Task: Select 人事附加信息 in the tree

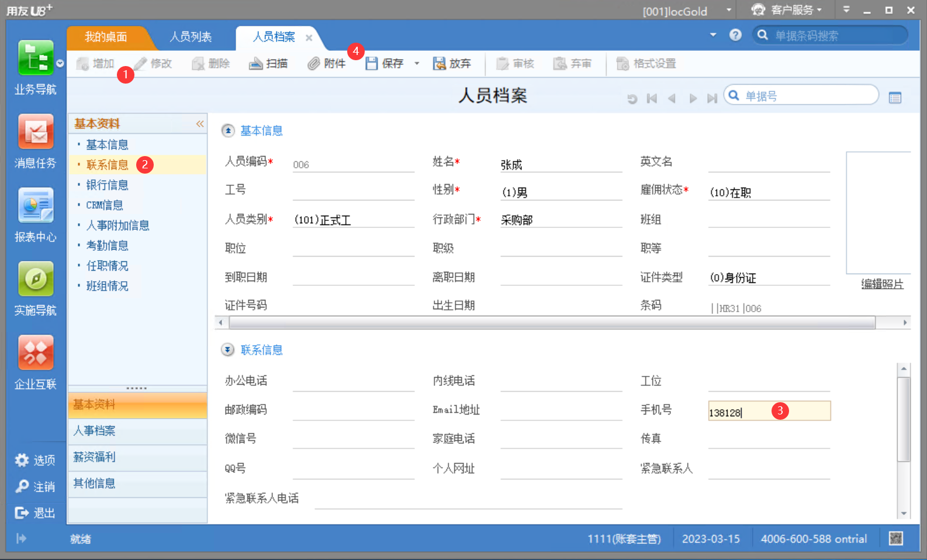Action: click(117, 226)
